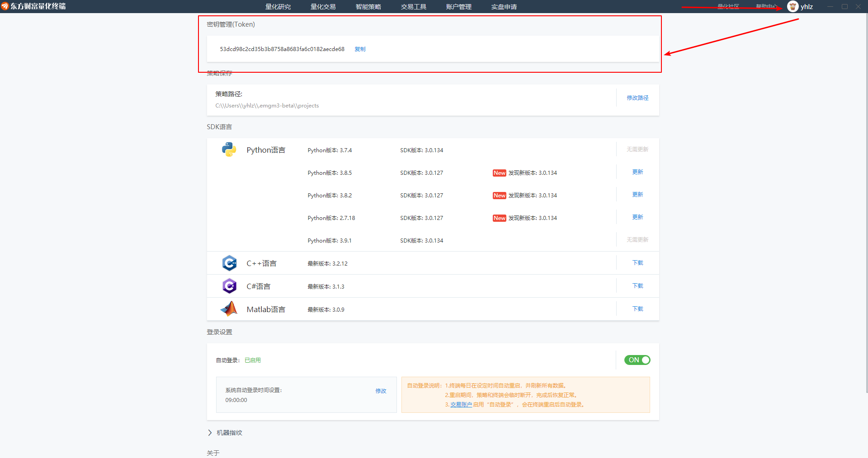The height and width of the screenshot is (458, 868).
Task: Click 最新版本: 3.1.3 text
Action: point(326,287)
